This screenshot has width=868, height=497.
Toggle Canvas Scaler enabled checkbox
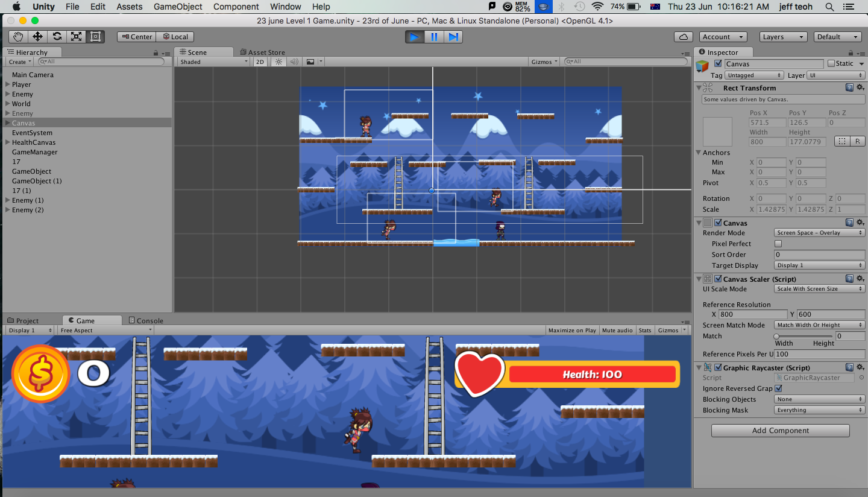coord(718,279)
